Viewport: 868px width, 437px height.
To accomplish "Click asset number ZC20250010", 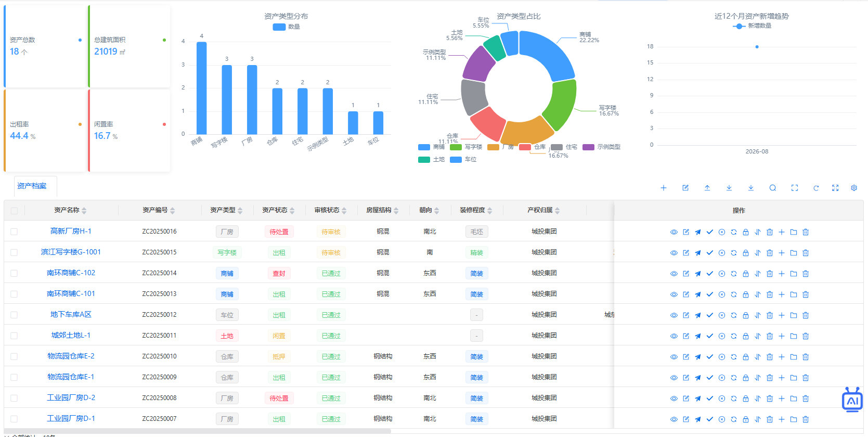I will 159,356.
